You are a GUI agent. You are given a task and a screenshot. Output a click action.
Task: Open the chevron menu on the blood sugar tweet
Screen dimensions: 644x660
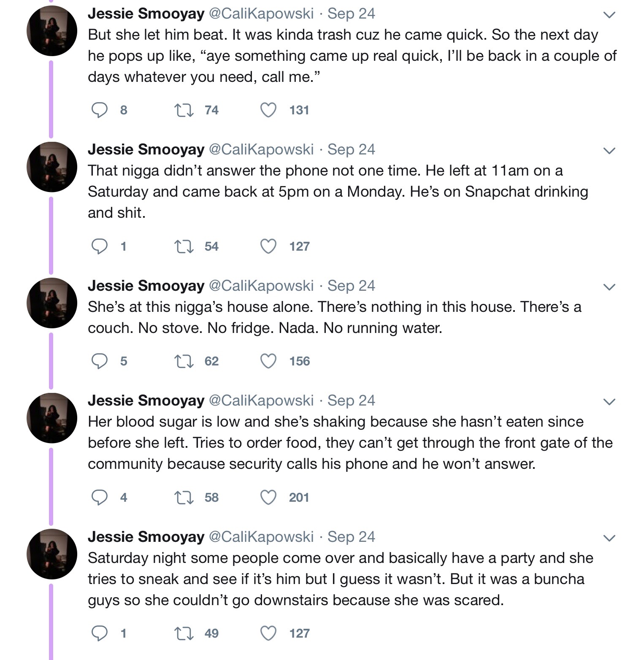[609, 402]
